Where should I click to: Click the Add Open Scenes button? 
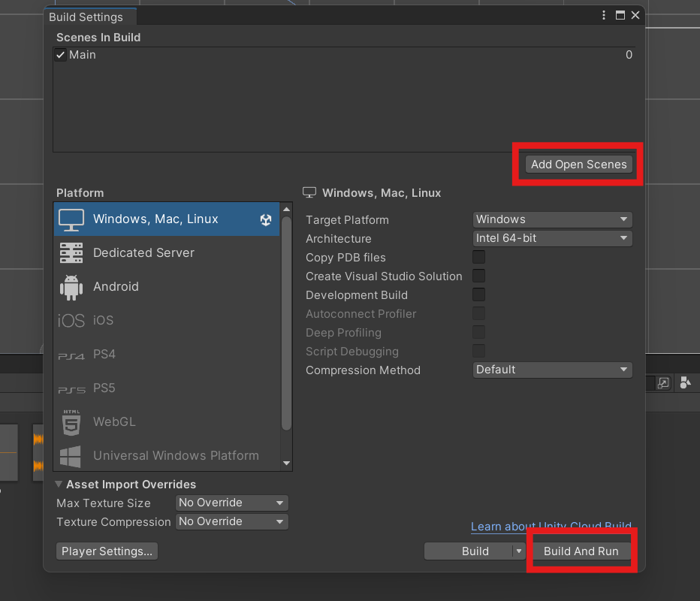coord(578,165)
